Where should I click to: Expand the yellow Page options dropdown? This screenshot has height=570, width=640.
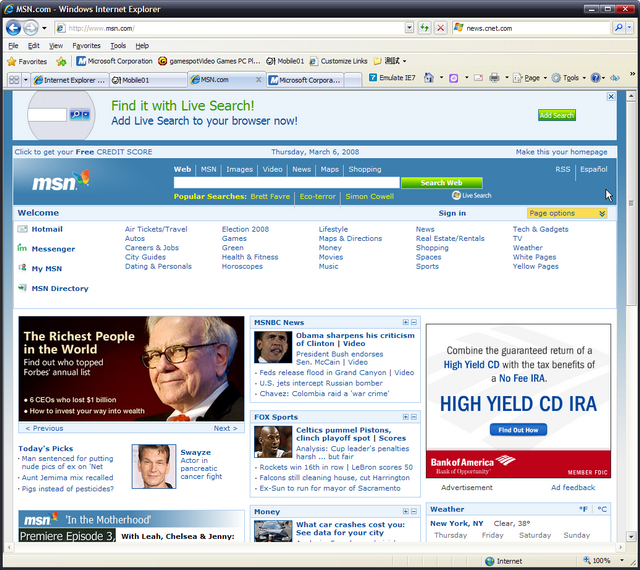[567, 213]
